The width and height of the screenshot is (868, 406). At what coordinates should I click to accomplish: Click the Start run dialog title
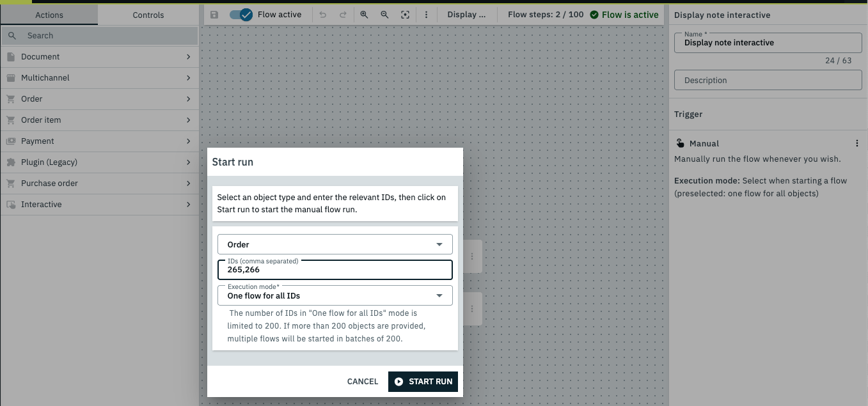(233, 162)
